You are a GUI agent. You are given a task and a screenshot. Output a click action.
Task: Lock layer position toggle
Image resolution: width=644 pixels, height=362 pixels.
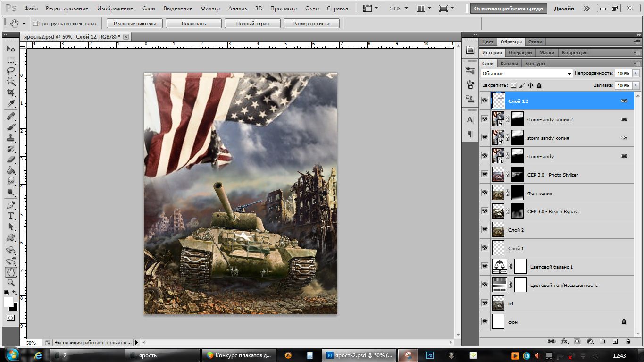coord(531,85)
